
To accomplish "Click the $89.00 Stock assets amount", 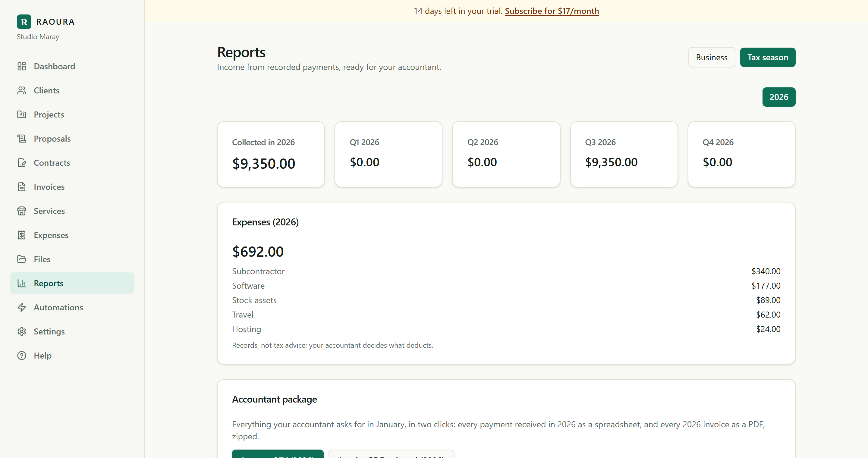I will tap(768, 300).
